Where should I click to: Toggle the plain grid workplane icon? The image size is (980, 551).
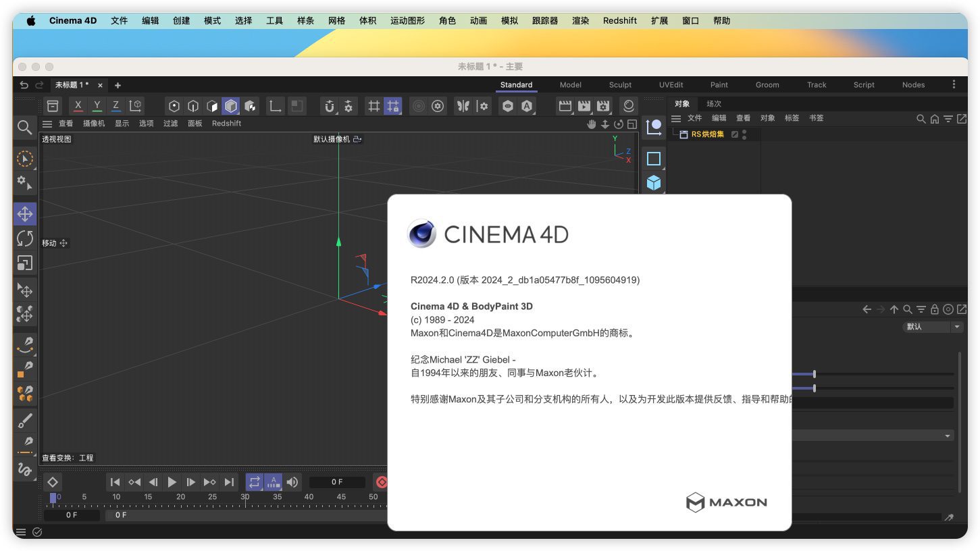coord(373,106)
